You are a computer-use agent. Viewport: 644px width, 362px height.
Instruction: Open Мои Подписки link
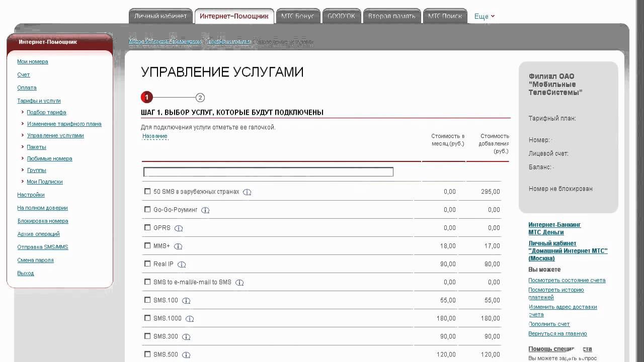click(45, 182)
